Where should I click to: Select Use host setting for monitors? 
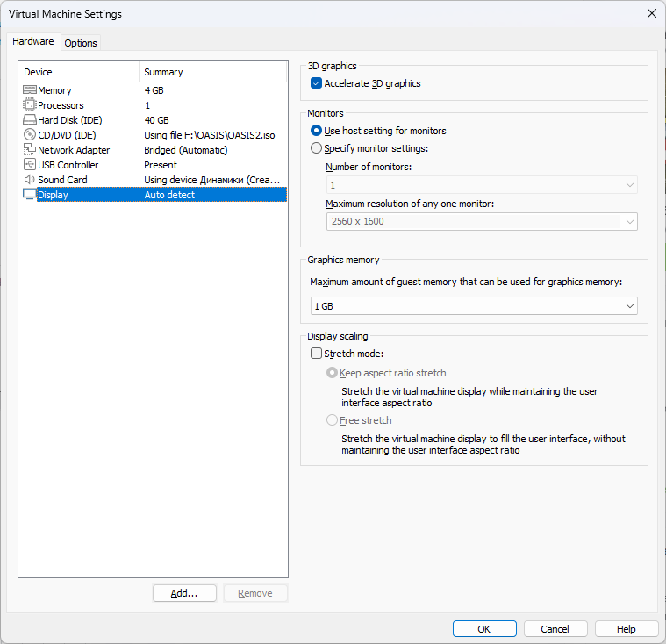coord(317,131)
